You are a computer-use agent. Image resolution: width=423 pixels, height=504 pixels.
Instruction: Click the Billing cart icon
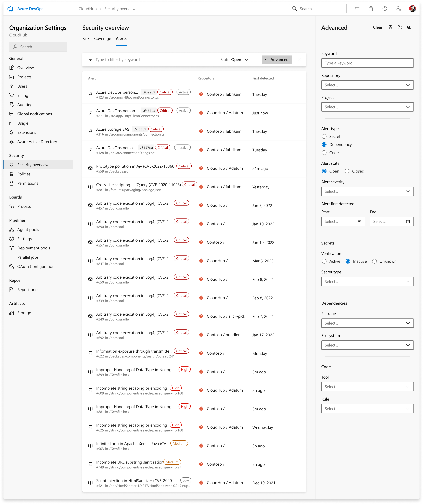point(12,96)
